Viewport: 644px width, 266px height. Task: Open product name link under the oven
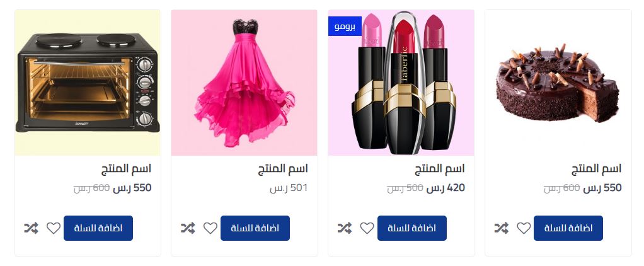(x=127, y=168)
